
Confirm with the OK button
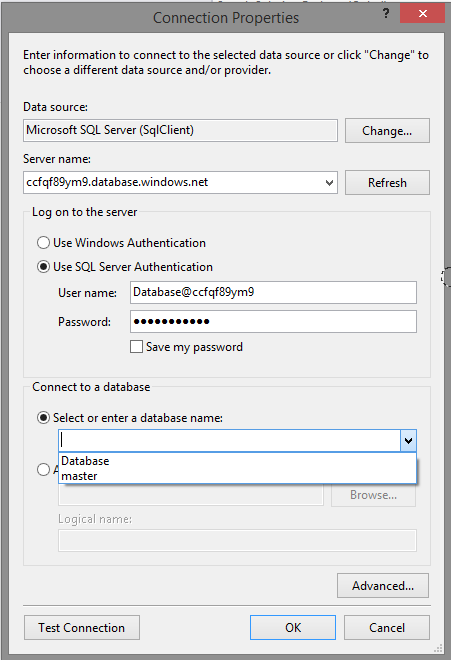click(293, 628)
